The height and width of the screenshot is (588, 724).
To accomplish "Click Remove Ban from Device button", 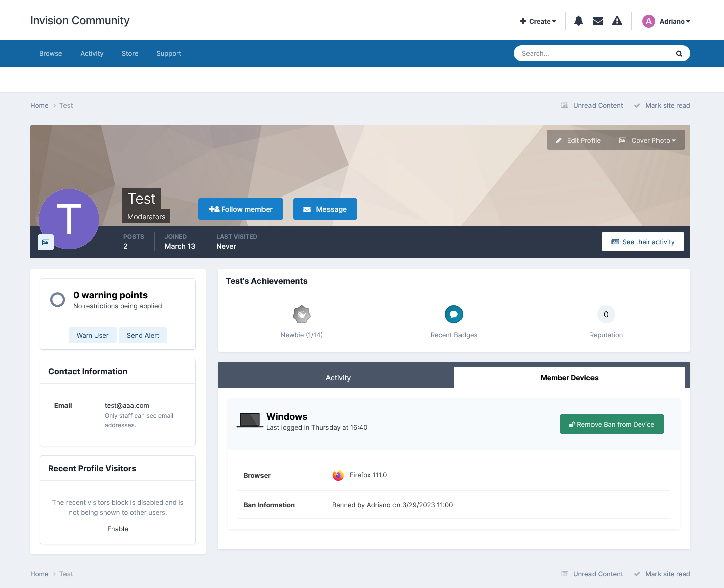I will pos(611,424).
